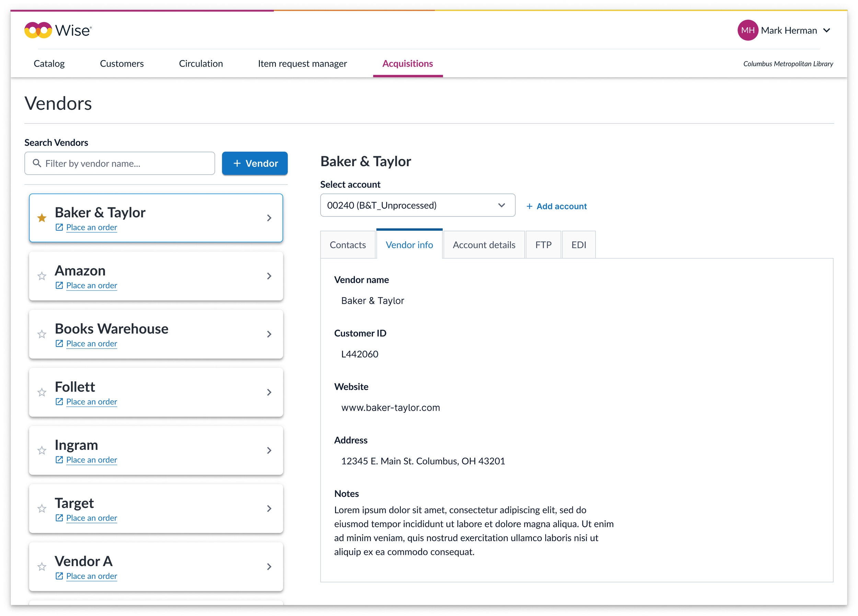Click the Add account link
Image resolution: width=858 pixels, height=616 pixels.
pyautogui.click(x=556, y=206)
